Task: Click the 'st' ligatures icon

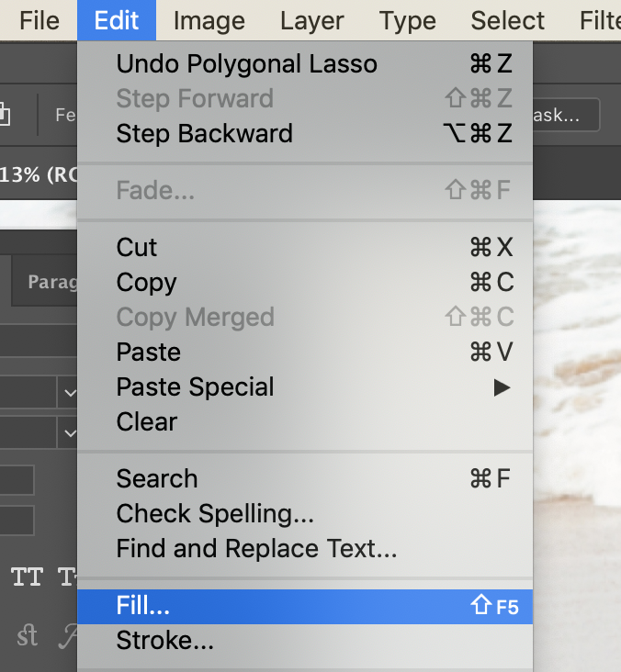Action: click(x=27, y=635)
